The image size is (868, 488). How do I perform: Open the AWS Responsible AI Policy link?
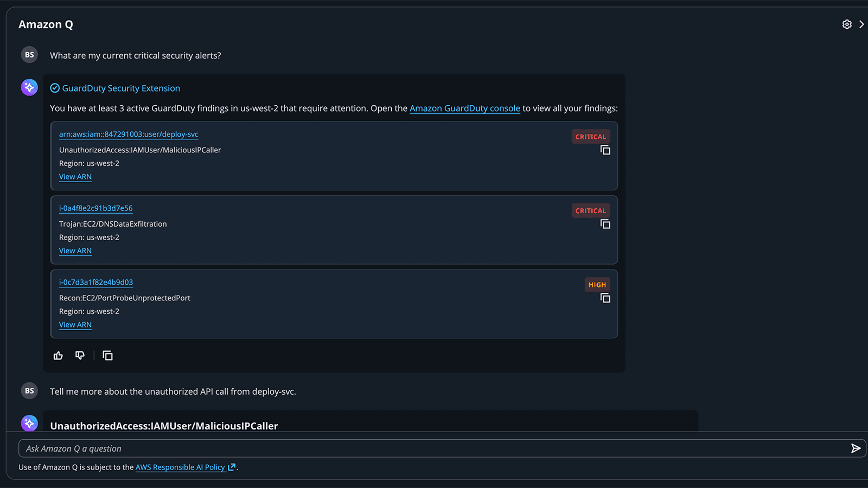pyautogui.click(x=181, y=467)
